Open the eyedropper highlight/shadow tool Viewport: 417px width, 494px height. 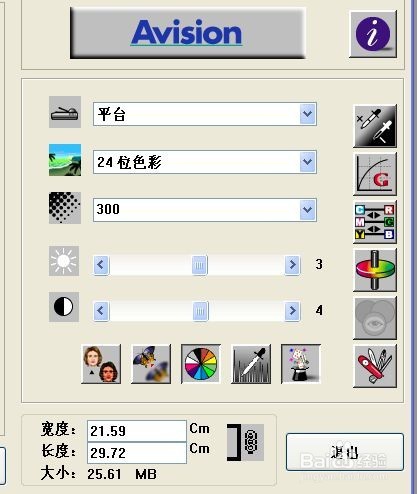(375, 126)
